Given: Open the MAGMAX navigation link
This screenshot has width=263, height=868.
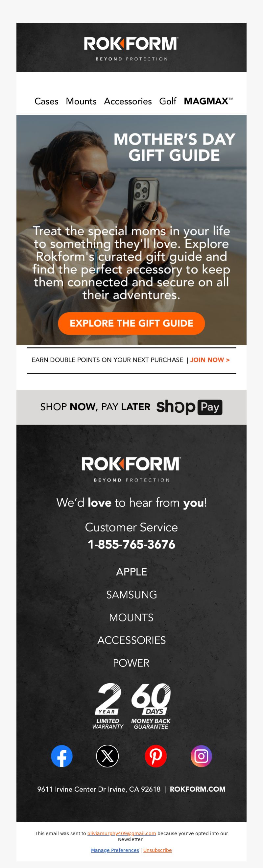Looking at the screenshot, I should click(208, 101).
